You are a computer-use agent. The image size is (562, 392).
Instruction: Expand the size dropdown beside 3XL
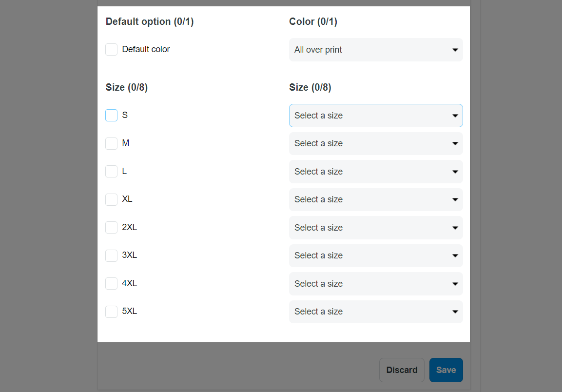(x=376, y=255)
